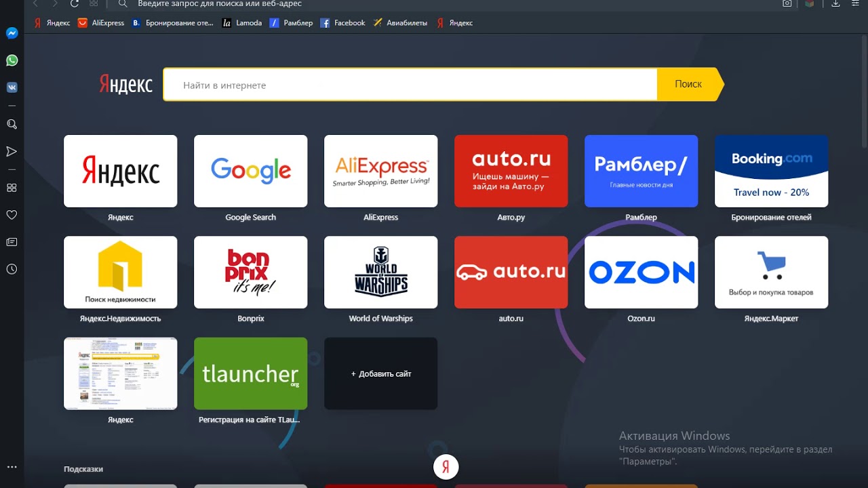Open easy setup icon at top right
The image size is (868, 488).
855,3
